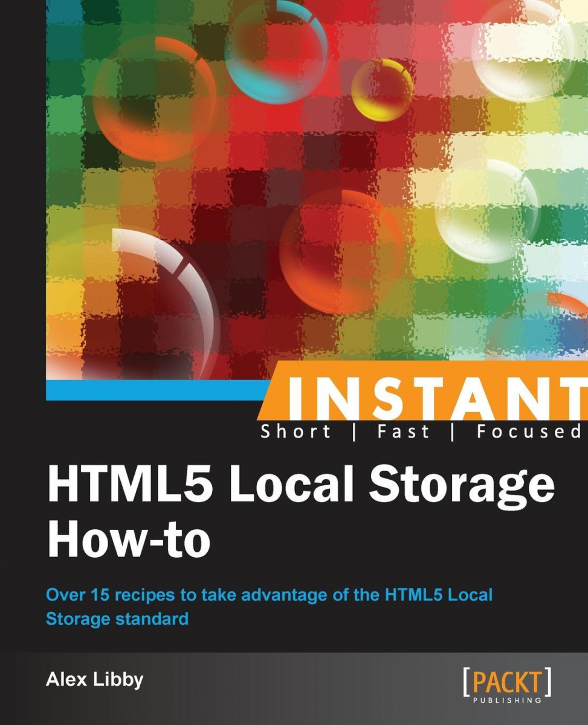Click the book title "HTML5 Local Storage"

(300, 487)
